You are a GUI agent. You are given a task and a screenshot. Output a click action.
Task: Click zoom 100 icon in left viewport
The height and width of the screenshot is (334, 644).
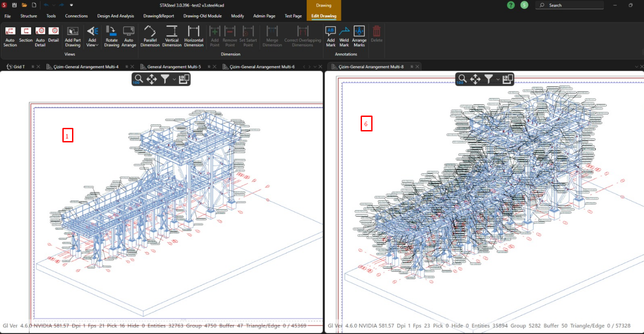(x=139, y=79)
